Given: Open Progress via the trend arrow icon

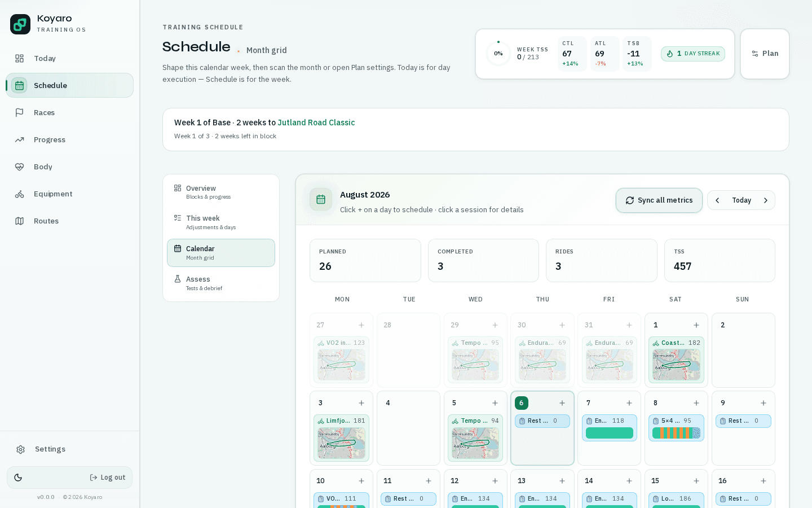Looking at the screenshot, I should click(19, 139).
